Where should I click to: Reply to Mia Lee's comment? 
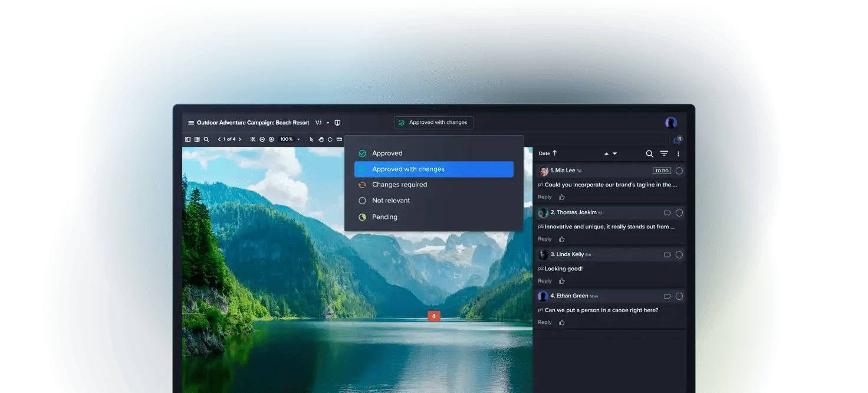click(544, 196)
